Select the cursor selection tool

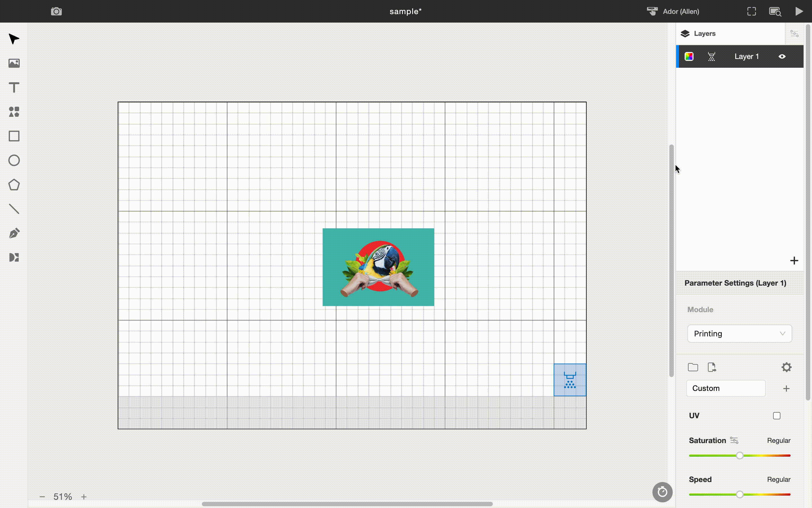tap(14, 39)
